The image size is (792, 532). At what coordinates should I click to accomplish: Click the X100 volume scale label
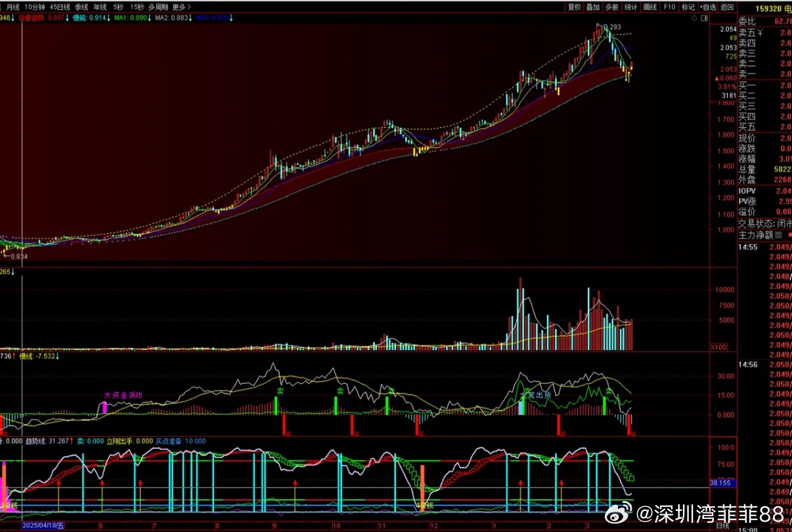pyautogui.click(x=719, y=347)
